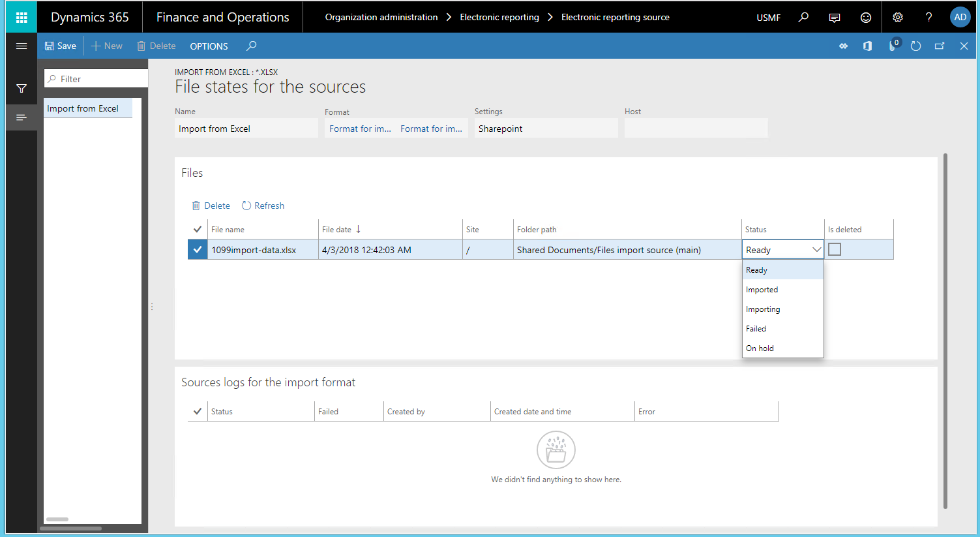Open the filter funnel icon in sidebar

(x=22, y=88)
